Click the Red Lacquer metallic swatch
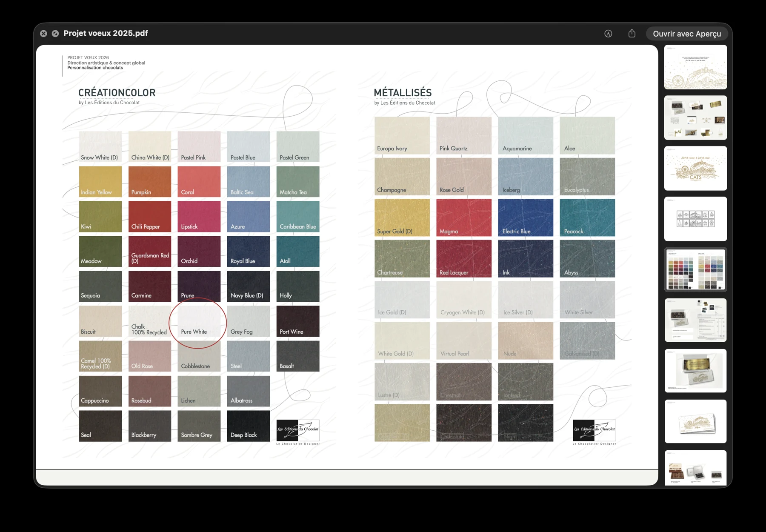766x532 pixels. tap(464, 259)
